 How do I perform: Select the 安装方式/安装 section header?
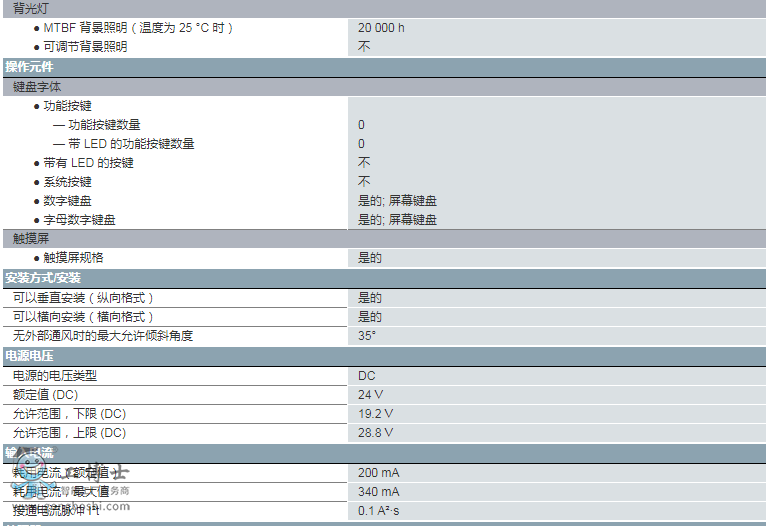pyautogui.click(x=43, y=278)
